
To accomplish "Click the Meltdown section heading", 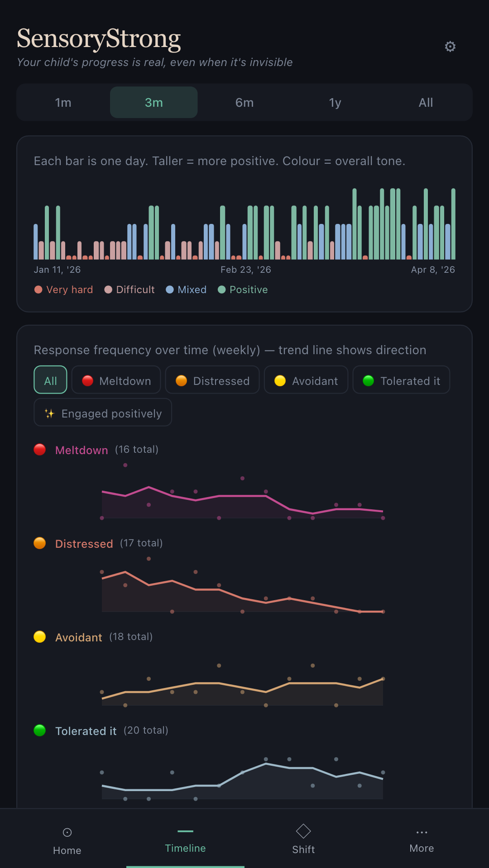I will click(81, 450).
